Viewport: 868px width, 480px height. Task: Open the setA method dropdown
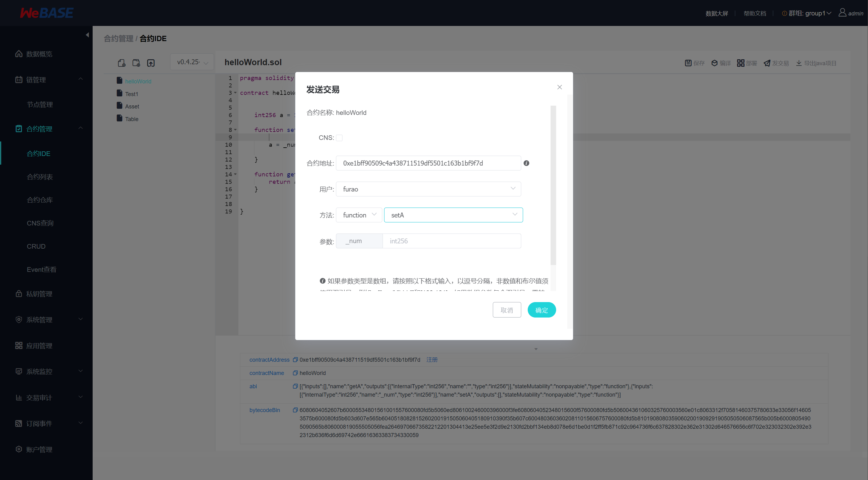(x=453, y=215)
